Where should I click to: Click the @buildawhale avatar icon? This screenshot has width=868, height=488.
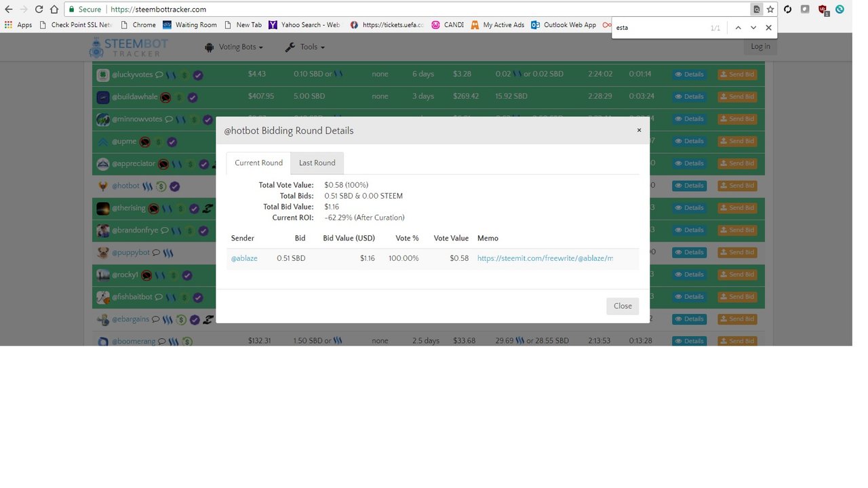tap(102, 97)
